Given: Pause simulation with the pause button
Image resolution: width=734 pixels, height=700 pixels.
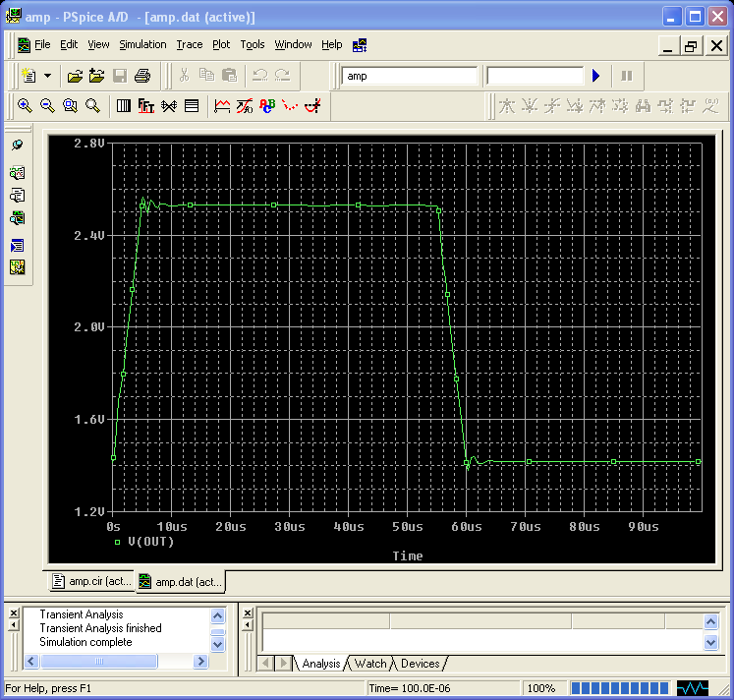Looking at the screenshot, I should click(626, 76).
